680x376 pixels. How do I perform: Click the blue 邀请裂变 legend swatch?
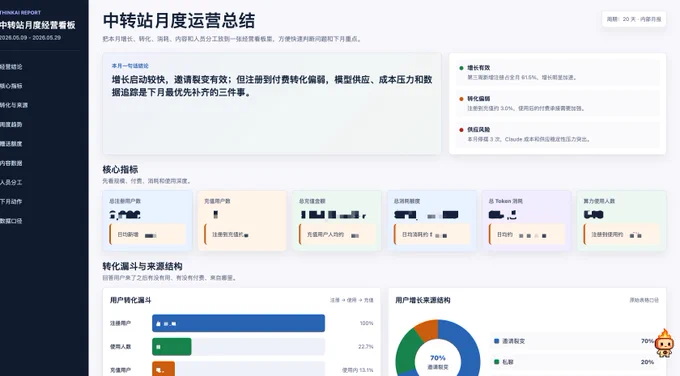coord(497,341)
